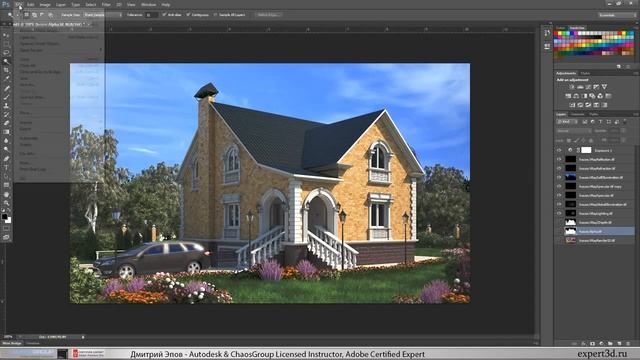
Task: Add a Levels adjustment
Action: [580, 87]
